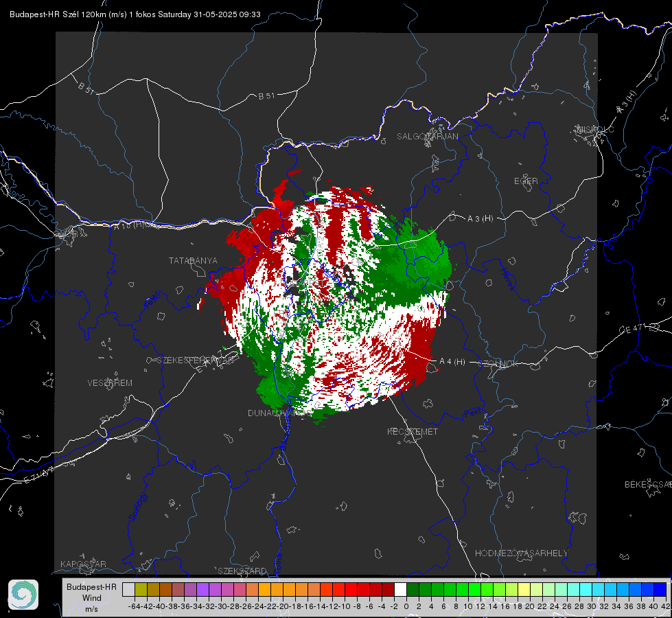
Task: Click the BÉKÉSCSABA city label
Action: pyautogui.click(x=648, y=484)
